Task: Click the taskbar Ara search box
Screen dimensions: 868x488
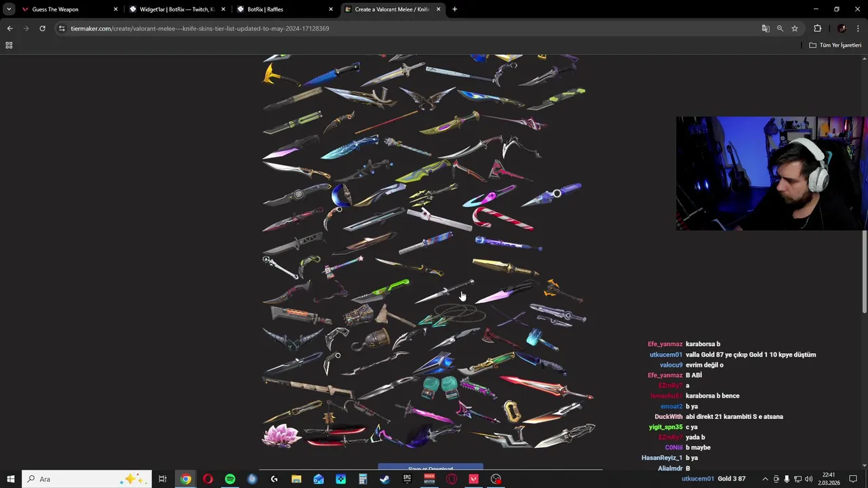Action: [87, 479]
